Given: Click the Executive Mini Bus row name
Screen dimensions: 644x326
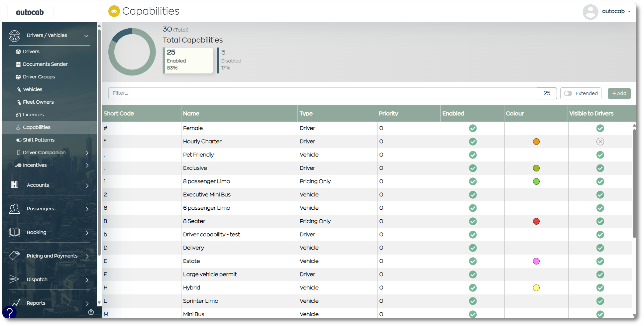Looking at the screenshot, I should coord(207,195).
